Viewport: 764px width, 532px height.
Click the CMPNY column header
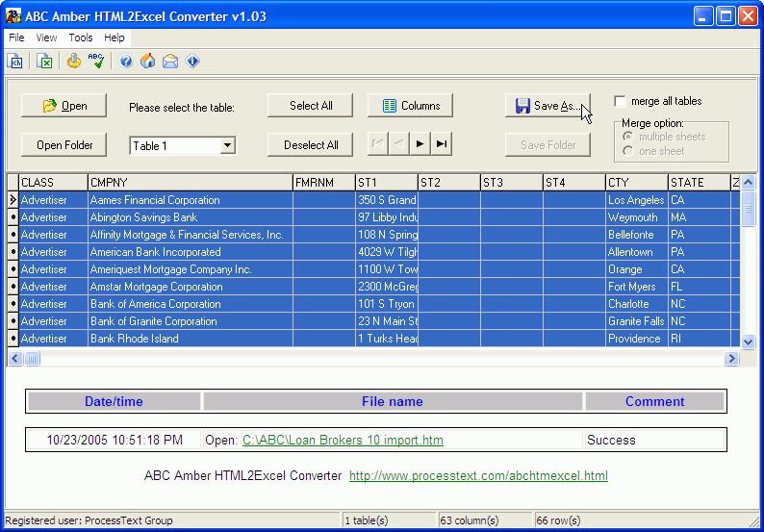coord(191,183)
